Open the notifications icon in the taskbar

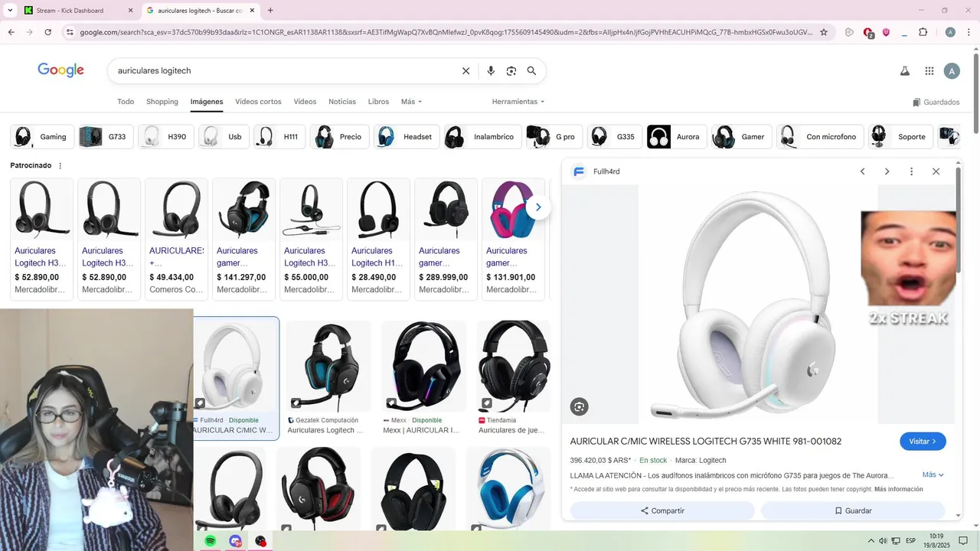point(963,541)
